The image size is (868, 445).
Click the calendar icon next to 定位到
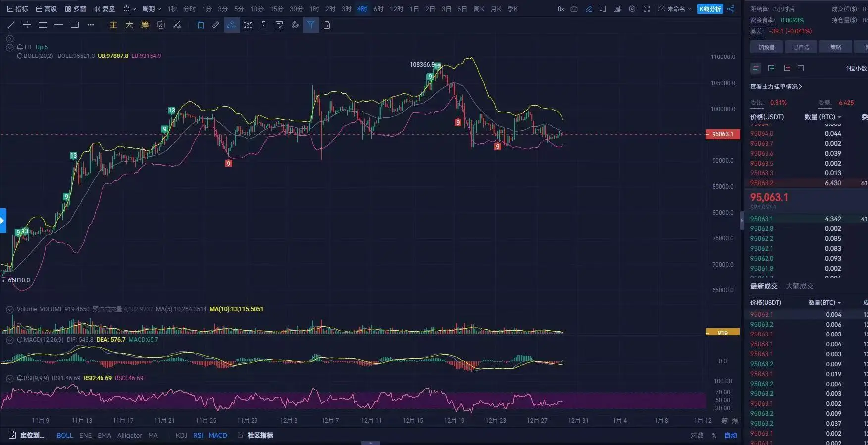(12, 435)
